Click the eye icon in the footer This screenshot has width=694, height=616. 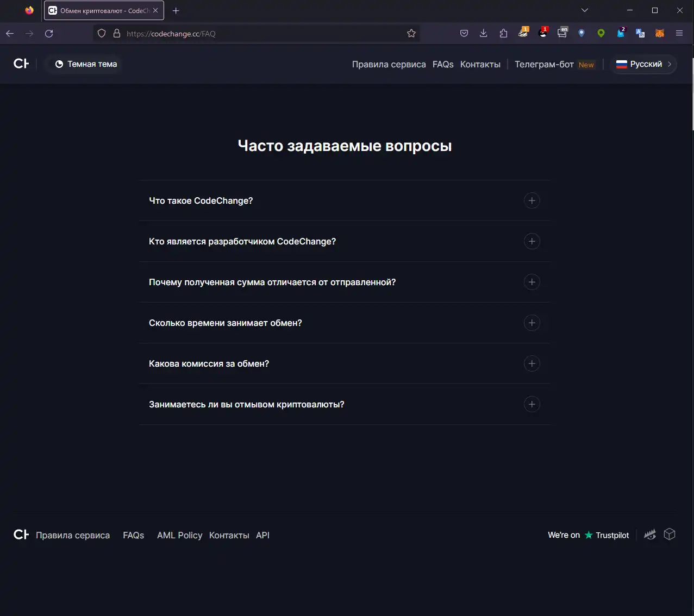tap(650, 535)
